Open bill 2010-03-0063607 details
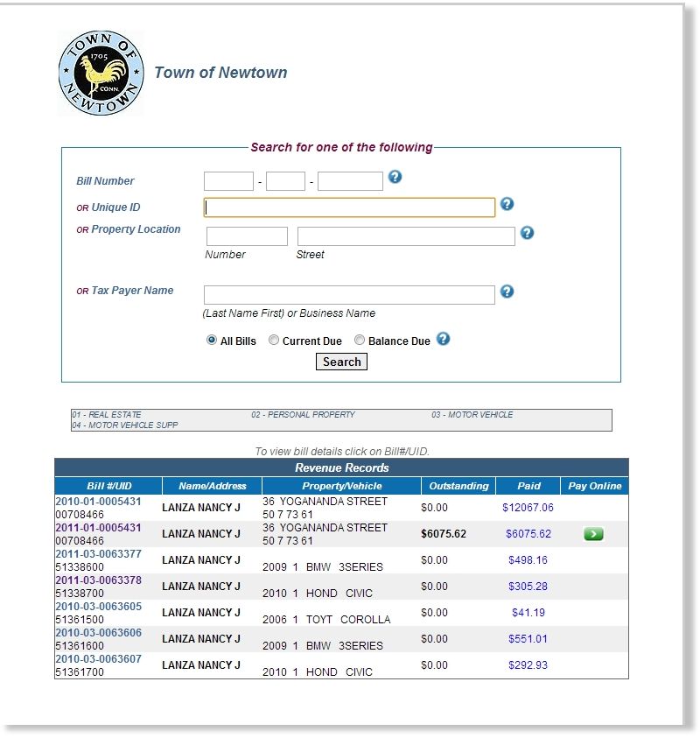This screenshot has width=700, height=738. [98, 659]
